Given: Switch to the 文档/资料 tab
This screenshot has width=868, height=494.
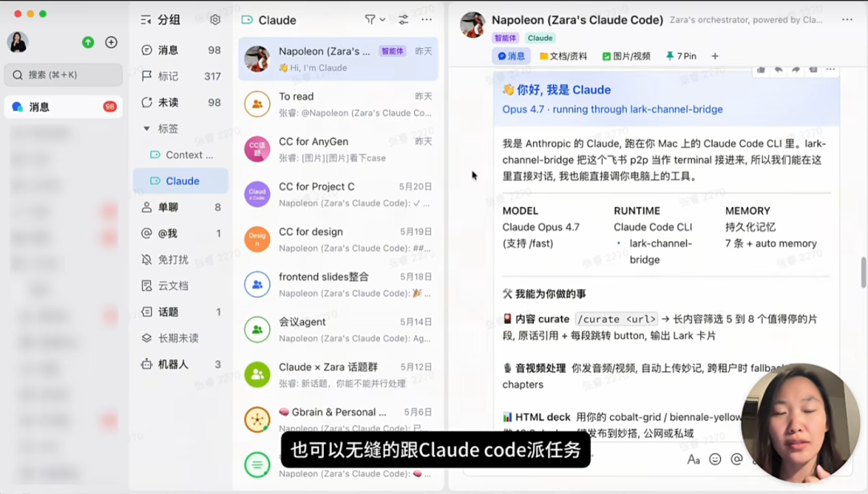Looking at the screenshot, I should click(x=563, y=56).
